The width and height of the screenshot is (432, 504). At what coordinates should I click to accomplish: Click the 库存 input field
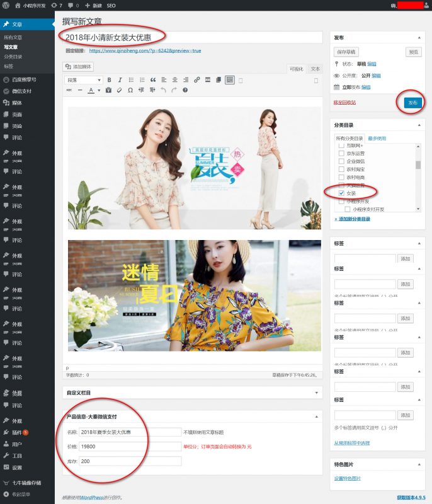tap(130, 461)
